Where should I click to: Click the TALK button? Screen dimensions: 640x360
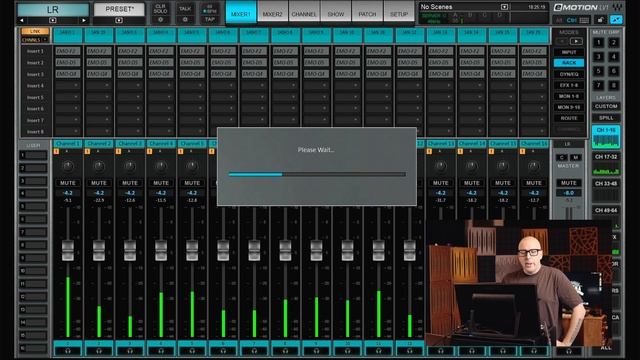[185, 9]
